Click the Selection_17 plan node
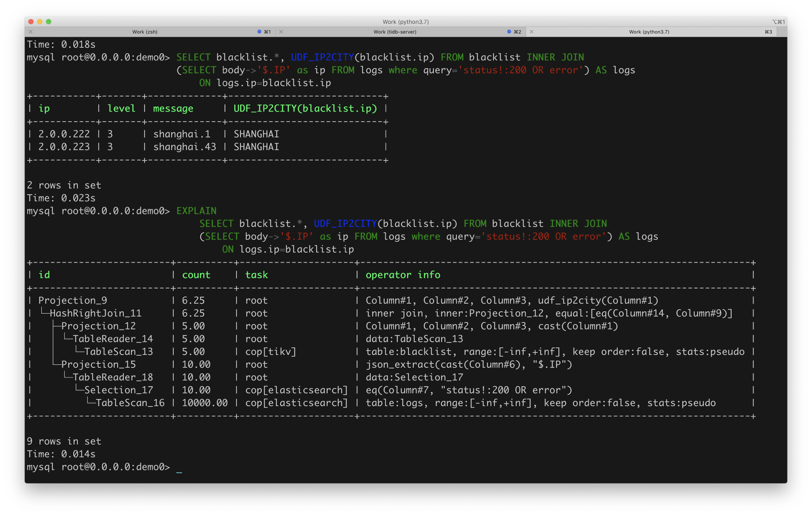 [118, 390]
